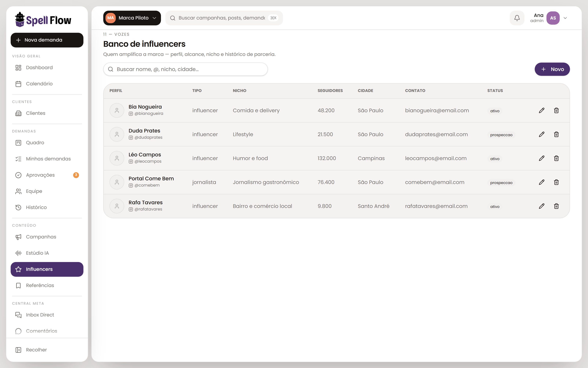Screen dimensions: 588x368
Task: Click the Jornalismo gastronômico niche cell
Action: click(x=266, y=182)
